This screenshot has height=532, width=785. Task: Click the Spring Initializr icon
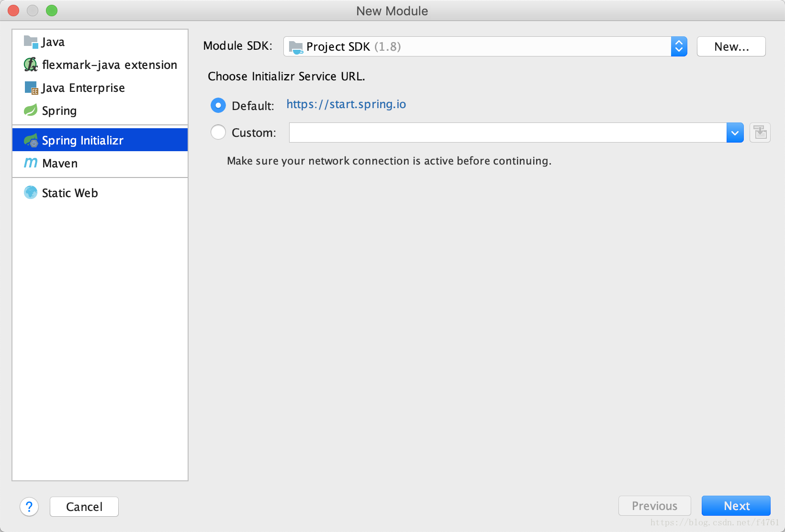pyautogui.click(x=31, y=140)
